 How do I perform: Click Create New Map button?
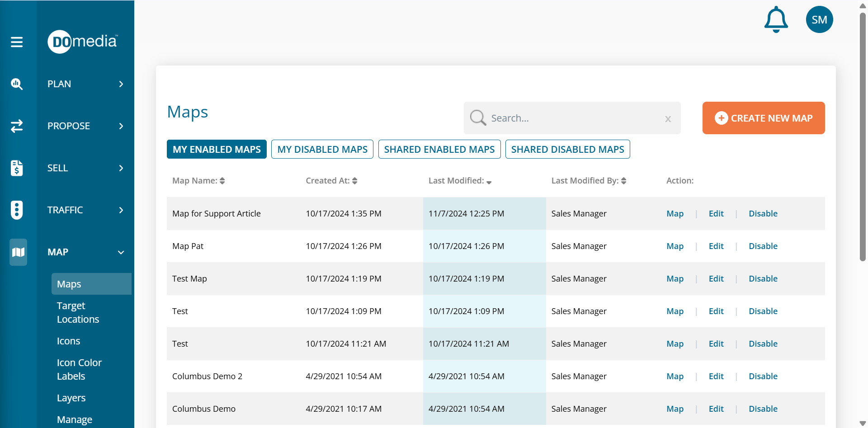point(763,118)
